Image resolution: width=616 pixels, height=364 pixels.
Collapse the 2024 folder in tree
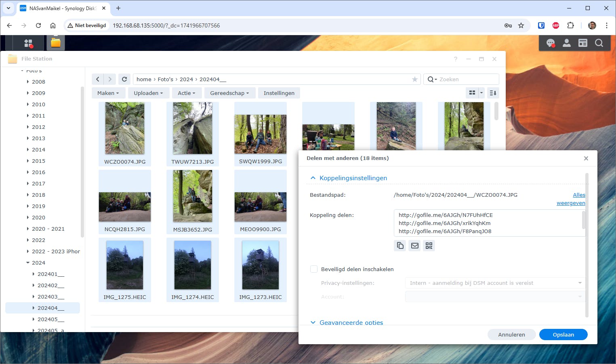(28, 263)
